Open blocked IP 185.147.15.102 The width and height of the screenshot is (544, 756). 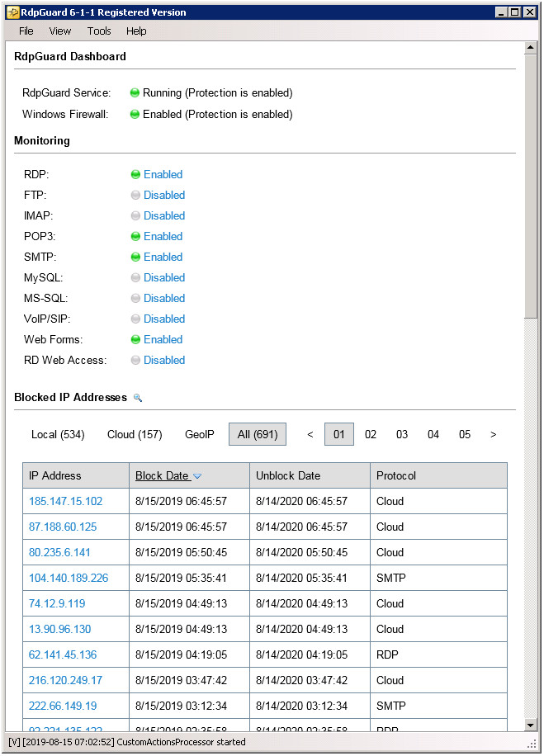(x=65, y=502)
